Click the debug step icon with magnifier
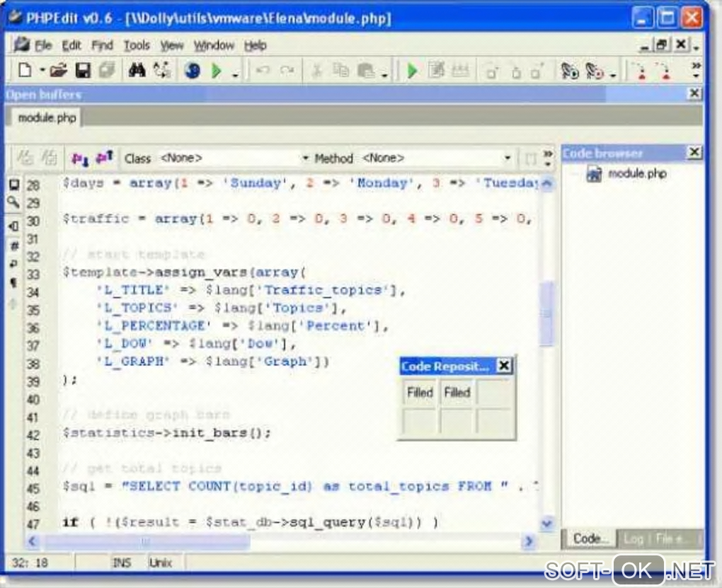722x588 pixels. pyautogui.click(x=595, y=71)
